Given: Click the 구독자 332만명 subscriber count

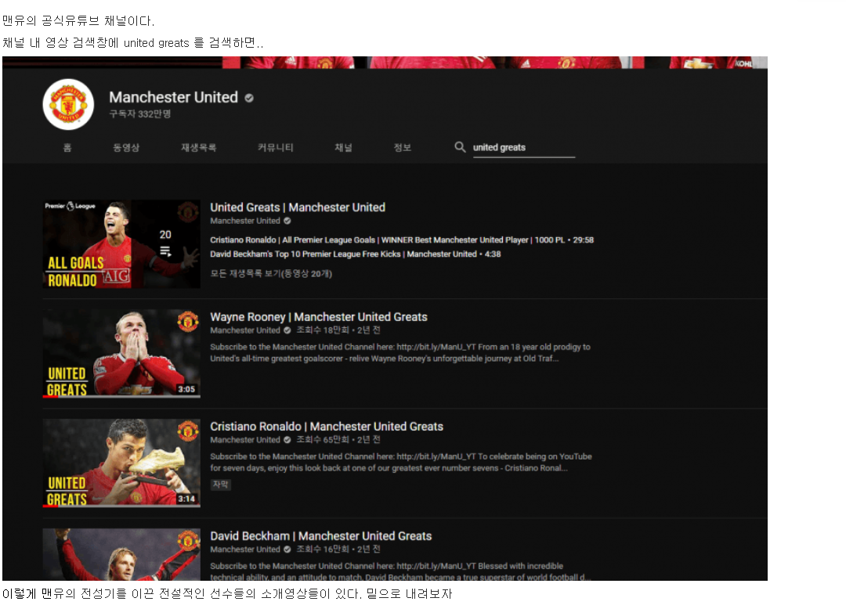Looking at the screenshot, I should (139, 113).
